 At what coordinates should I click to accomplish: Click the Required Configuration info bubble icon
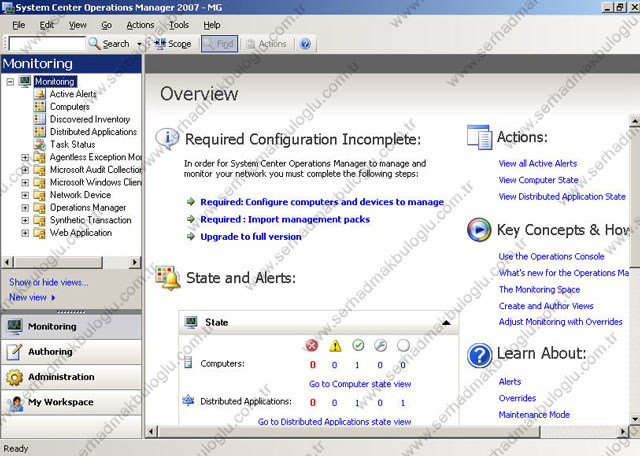pyautogui.click(x=167, y=138)
